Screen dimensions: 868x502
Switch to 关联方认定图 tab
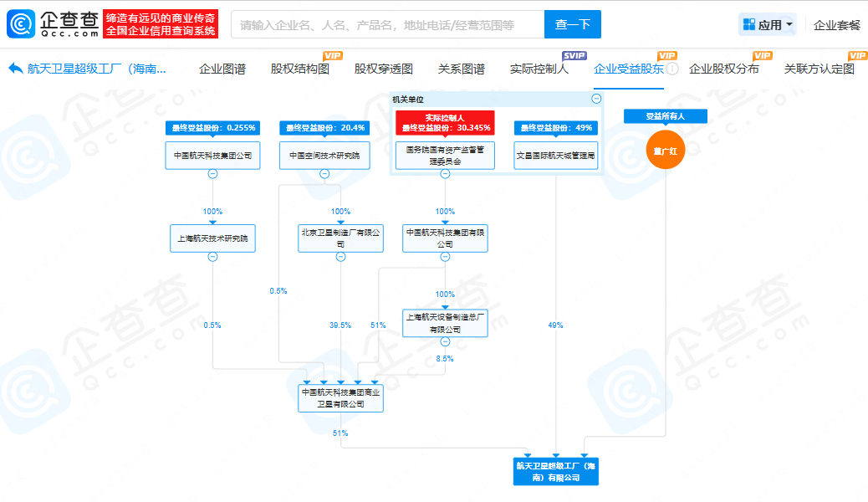click(x=819, y=69)
